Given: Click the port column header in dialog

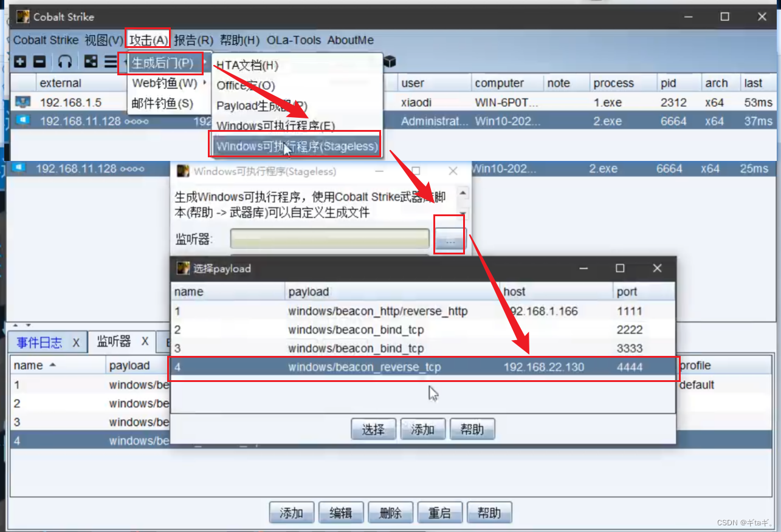Looking at the screenshot, I should tap(644, 292).
